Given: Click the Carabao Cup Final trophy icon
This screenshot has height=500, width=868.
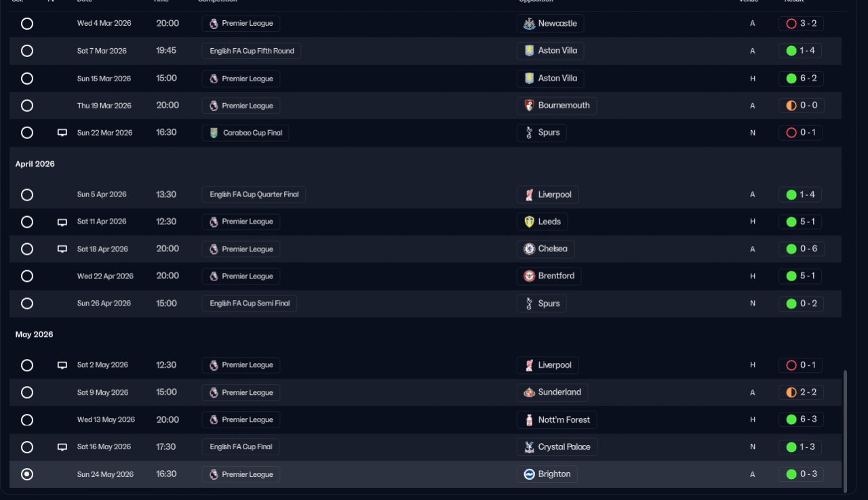Looking at the screenshot, I should point(214,133).
